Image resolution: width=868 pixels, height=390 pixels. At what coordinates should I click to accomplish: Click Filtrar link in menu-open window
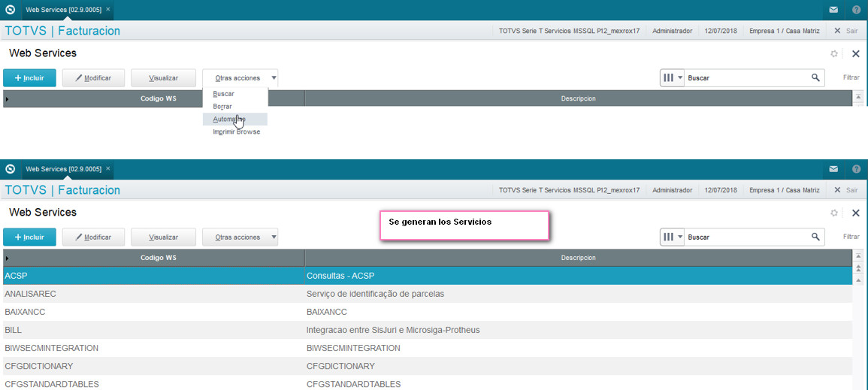(851, 78)
